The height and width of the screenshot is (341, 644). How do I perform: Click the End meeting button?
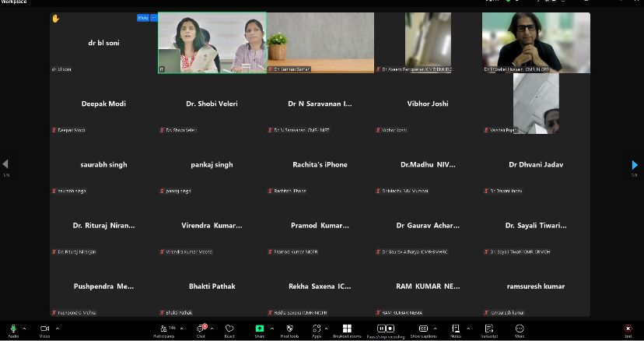coord(628,329)
